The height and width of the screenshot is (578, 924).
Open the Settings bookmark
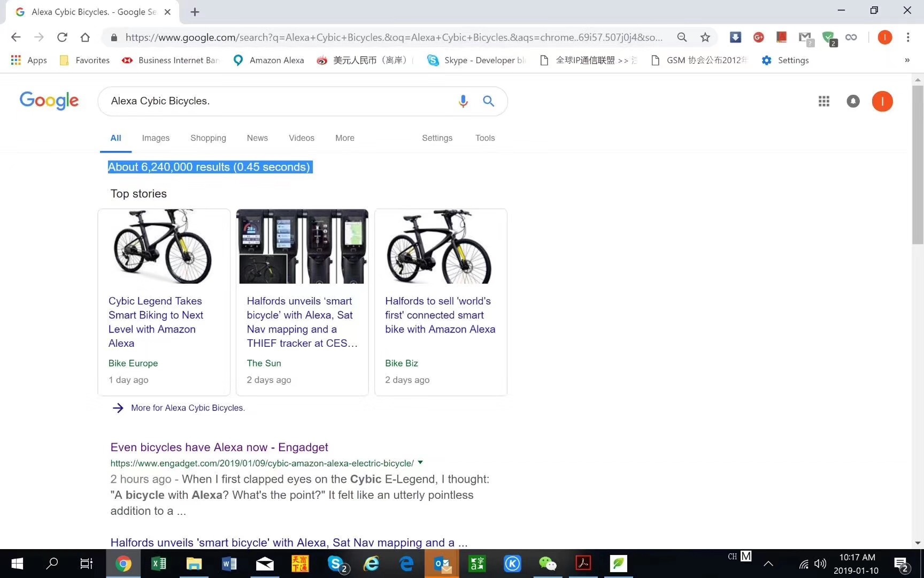[785, 60]
